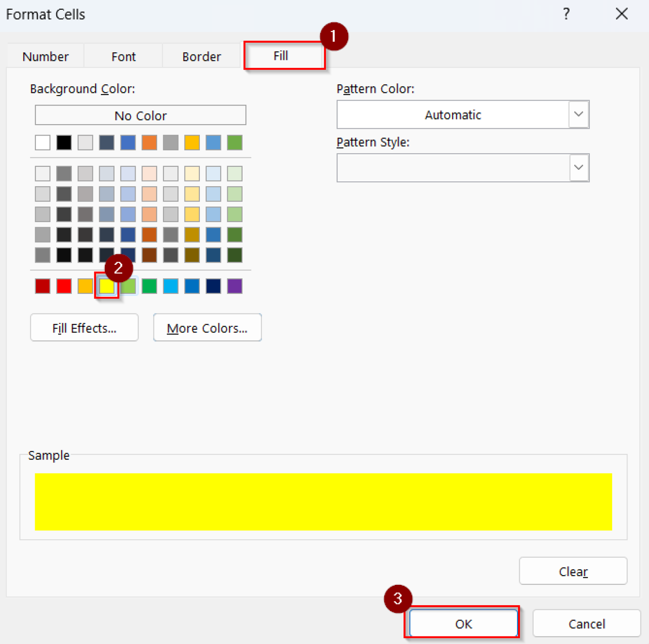Click the Help question mark icon
Image resolution: width=649 pixels, height=644 pixels.
click(x=566, y=14)
